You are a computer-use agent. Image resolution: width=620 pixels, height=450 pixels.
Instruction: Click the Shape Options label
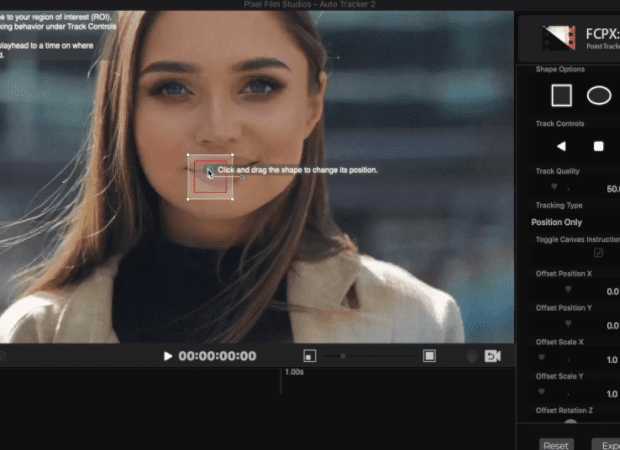tap(560, 69)
